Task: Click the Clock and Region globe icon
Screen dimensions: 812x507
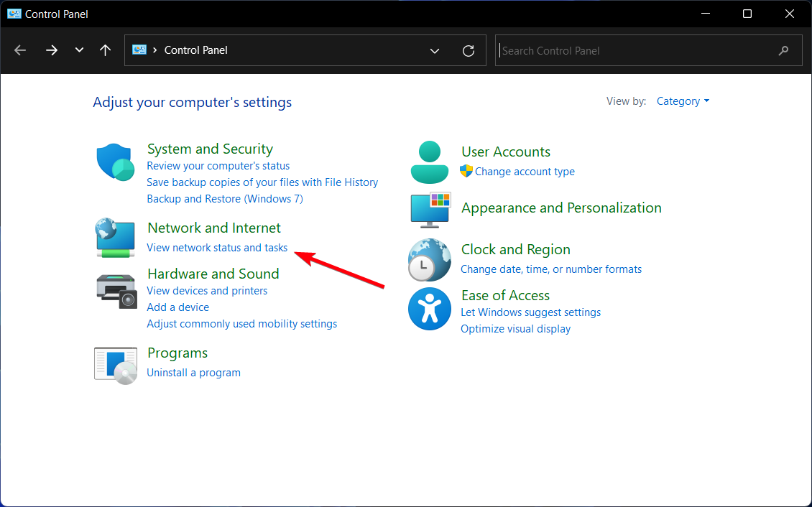Action: tap(429, 260)
